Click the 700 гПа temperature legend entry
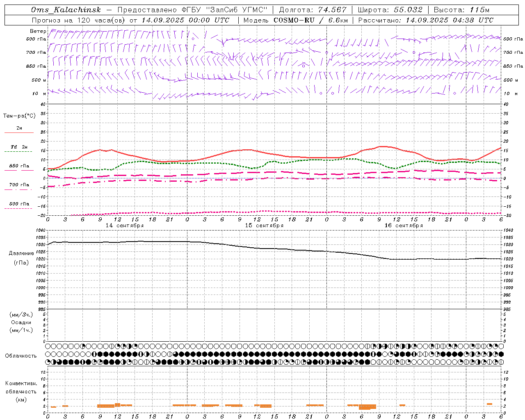Screen dimensions: 525x420 click(x=19, y=185)
